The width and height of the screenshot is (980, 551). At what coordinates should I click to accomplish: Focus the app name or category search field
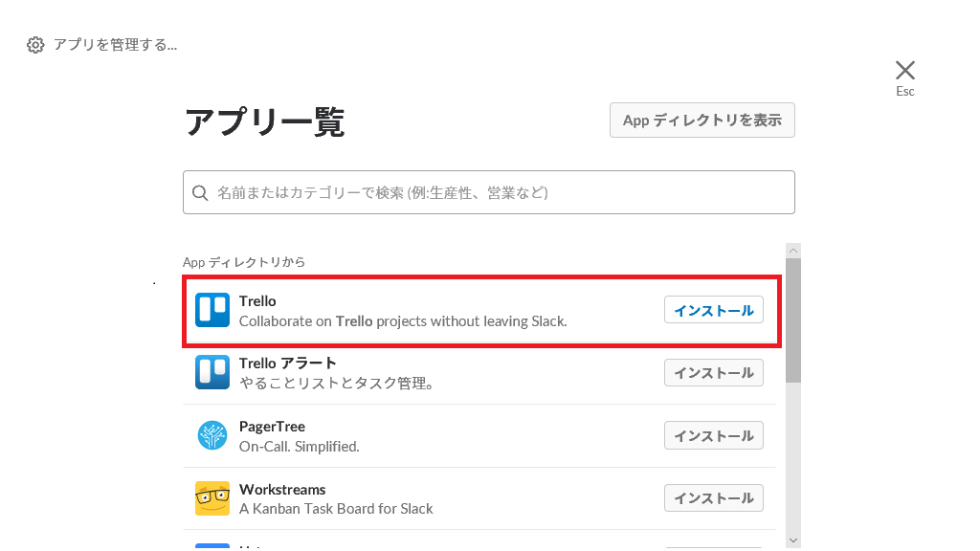point(498,192)
